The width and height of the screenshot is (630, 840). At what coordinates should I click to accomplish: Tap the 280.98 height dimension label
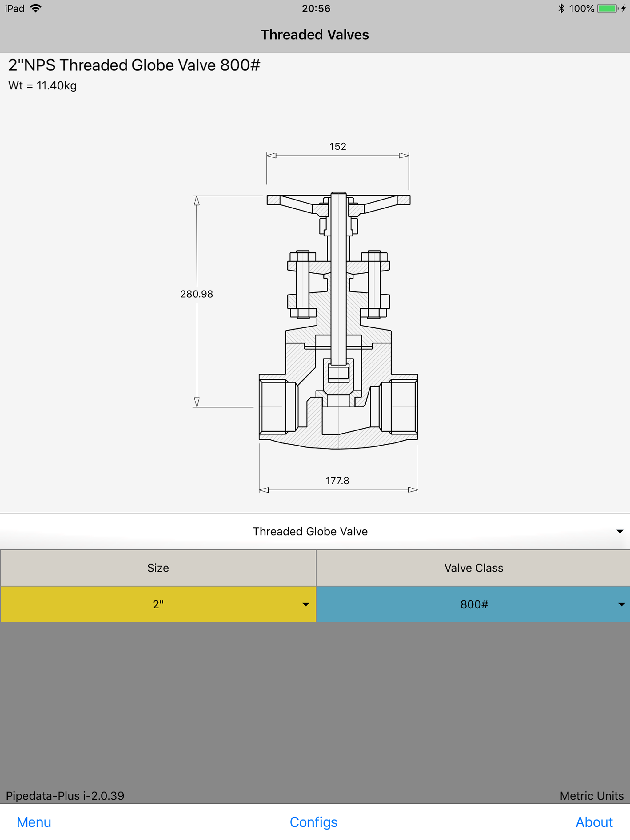[x=197, y=294]
